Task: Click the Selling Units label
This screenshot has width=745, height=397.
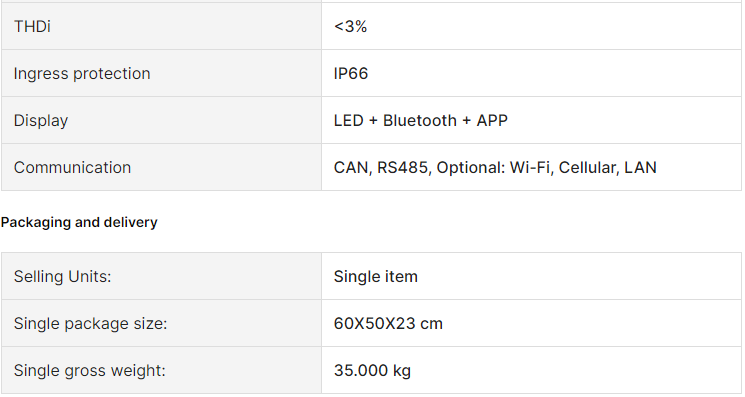Action: pyautogui.click(x=62, y=276)
